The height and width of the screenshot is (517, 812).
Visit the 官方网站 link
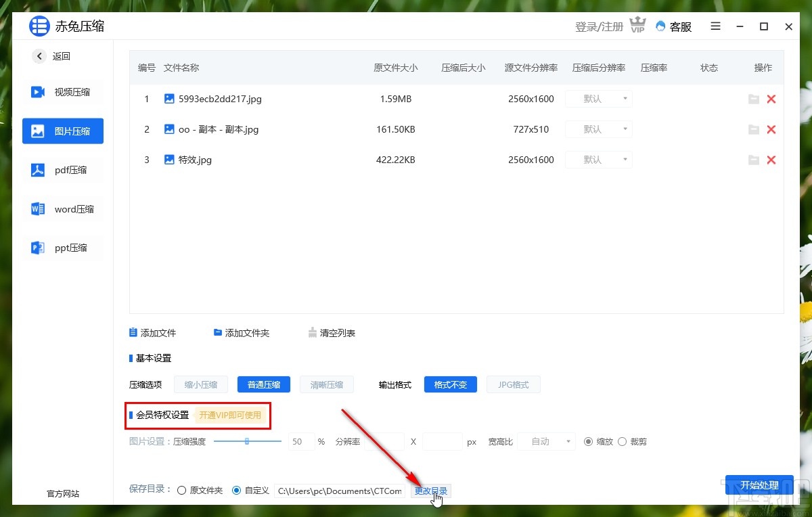[x=63, y=494]
